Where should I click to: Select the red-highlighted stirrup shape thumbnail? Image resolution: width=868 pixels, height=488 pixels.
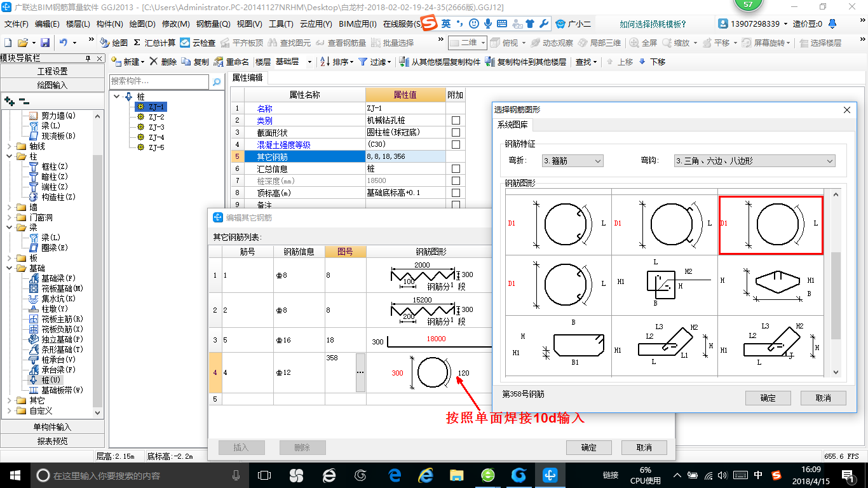(x=771, y=226)
